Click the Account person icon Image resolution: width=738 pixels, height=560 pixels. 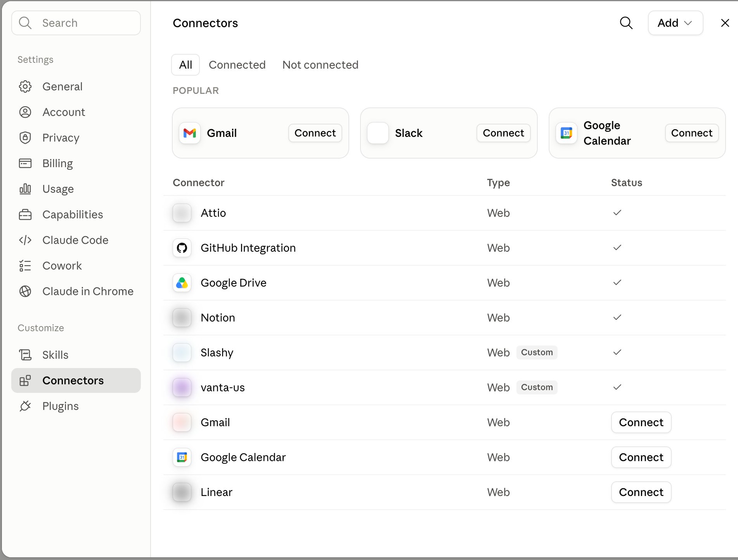coord(25,112)
